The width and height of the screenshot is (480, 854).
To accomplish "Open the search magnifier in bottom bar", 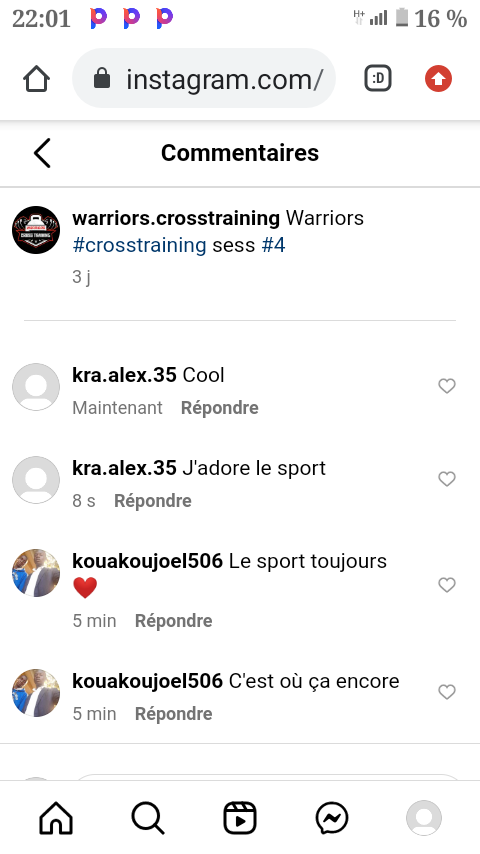I will pyautogui.click(x=148, y=818).
